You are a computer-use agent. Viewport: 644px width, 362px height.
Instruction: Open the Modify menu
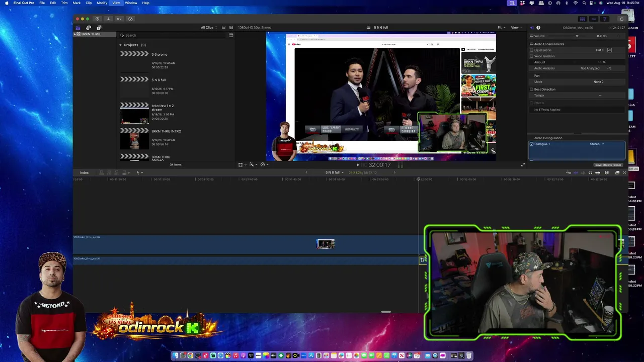click(x=102, y=3)
